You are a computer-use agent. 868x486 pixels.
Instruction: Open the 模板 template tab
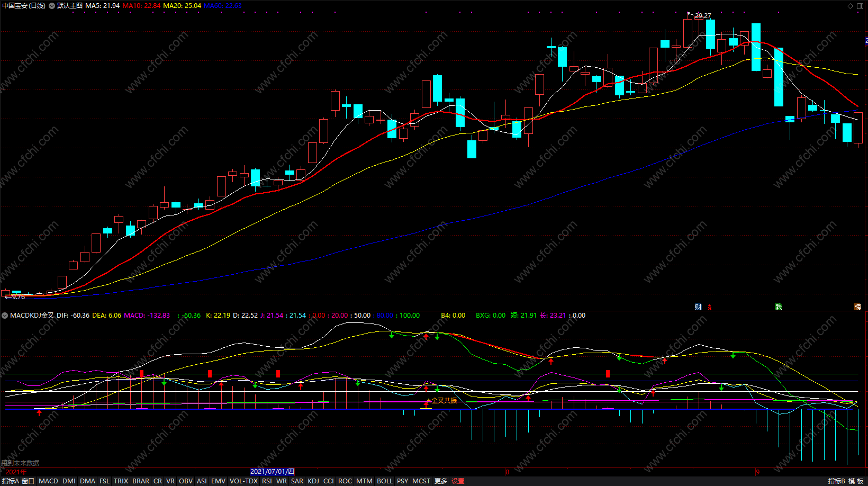point(856,481)
